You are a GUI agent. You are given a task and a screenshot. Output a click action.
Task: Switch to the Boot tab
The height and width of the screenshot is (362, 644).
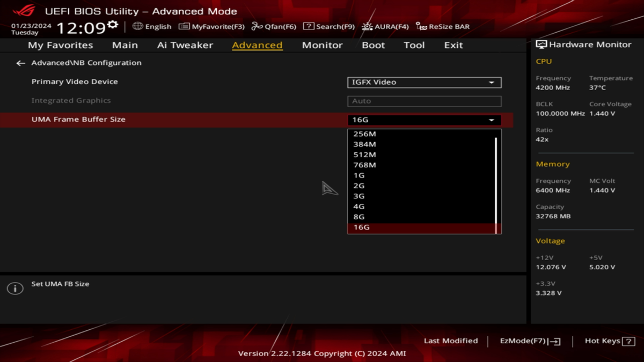click(x=373, y=45)
